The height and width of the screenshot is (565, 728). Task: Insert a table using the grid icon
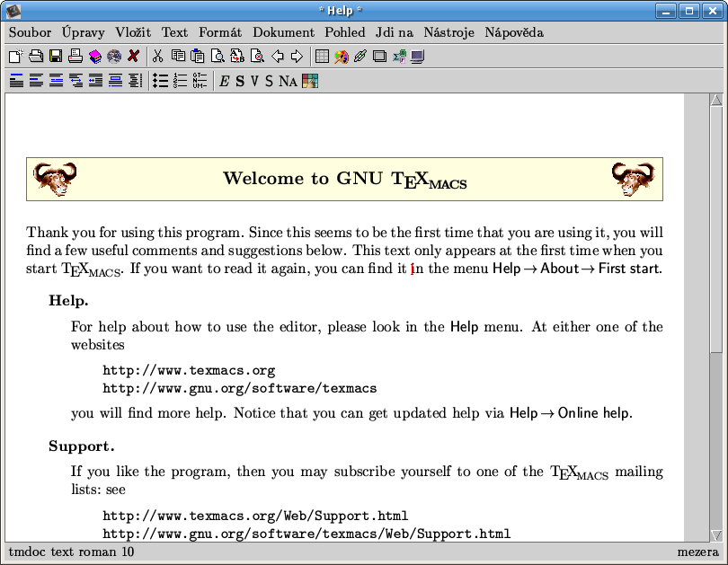click(322, 57)
